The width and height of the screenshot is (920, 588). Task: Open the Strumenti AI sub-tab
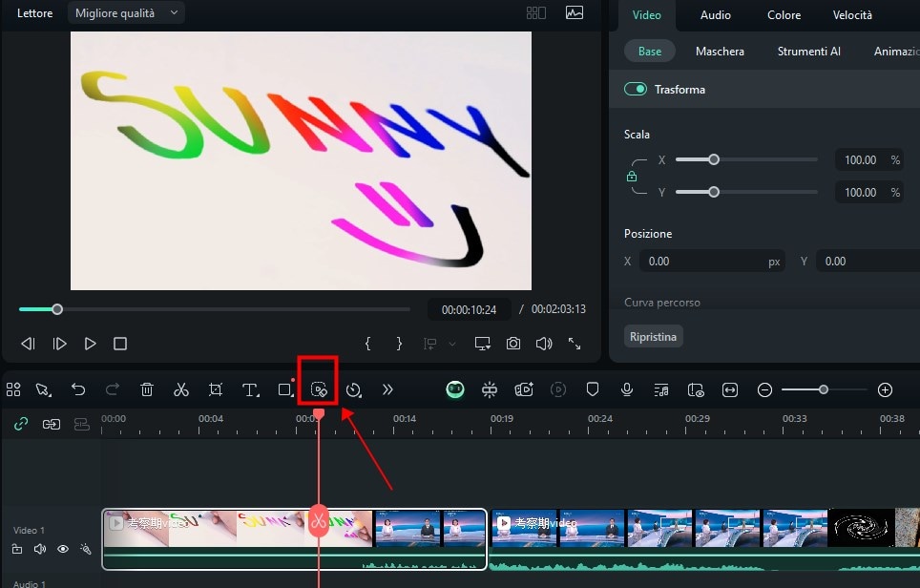[x=809, y=52]
